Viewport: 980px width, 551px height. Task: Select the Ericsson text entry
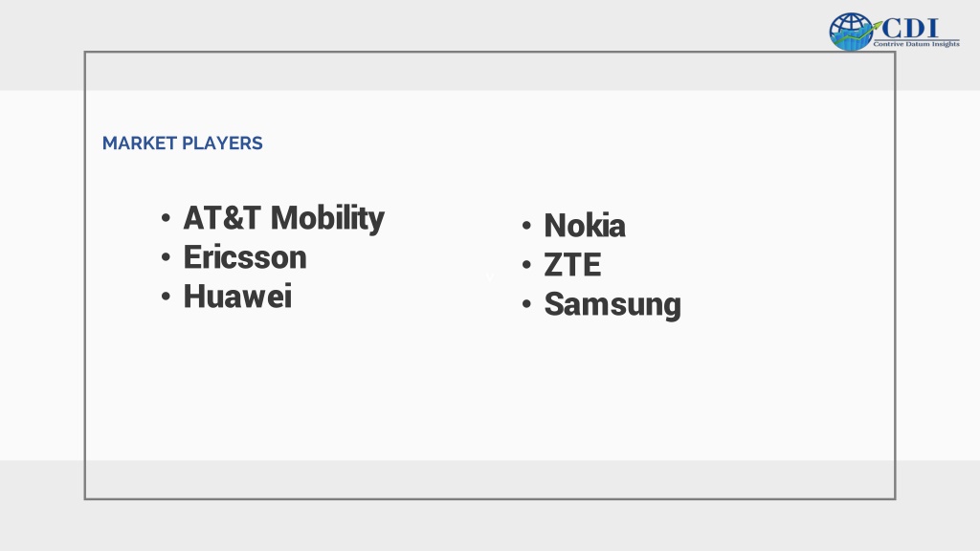click(245, 257)
